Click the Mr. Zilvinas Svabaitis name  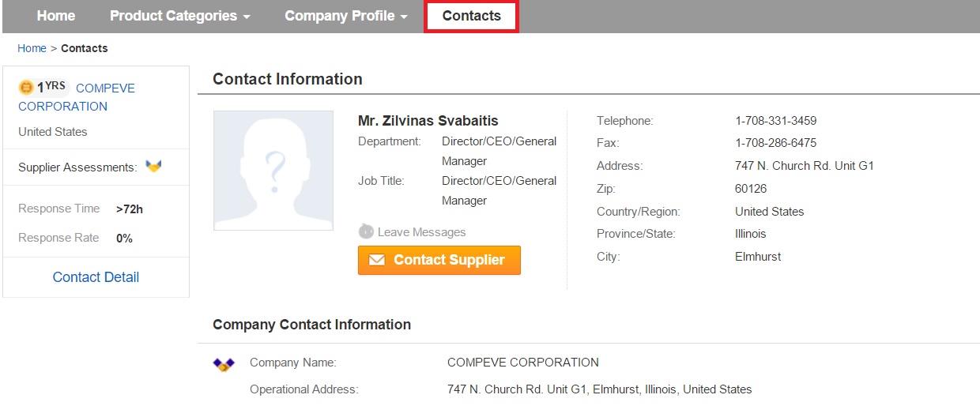428,121
